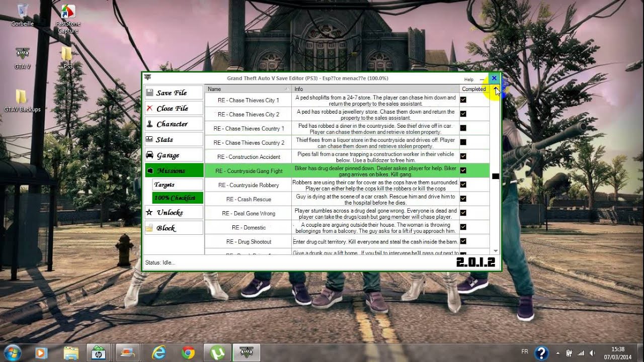Click the Character person icon
The image size is (644, 362).
point(149,124)
